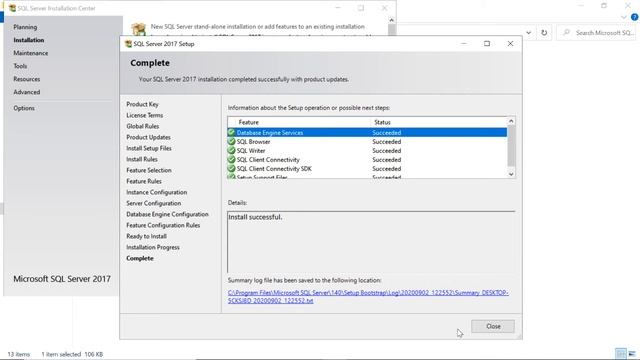
Task: Click Installation Center scroll-up arrow
Action: click(x=392, y=20)
